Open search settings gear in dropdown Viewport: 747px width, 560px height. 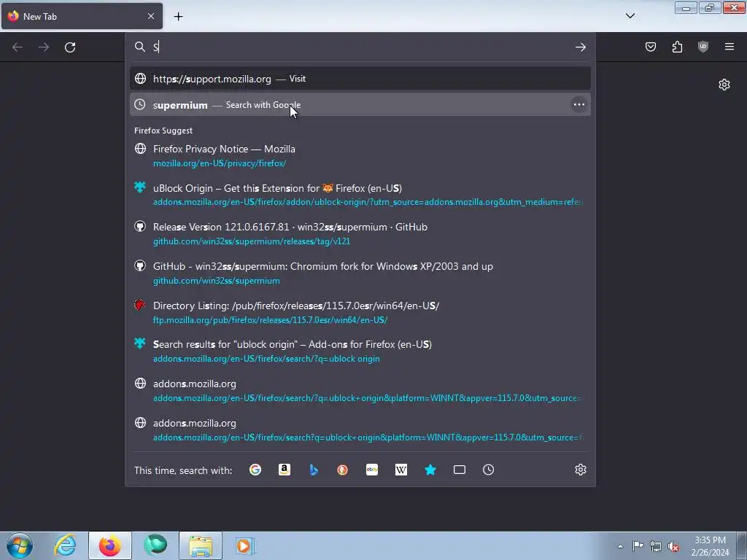580,470
